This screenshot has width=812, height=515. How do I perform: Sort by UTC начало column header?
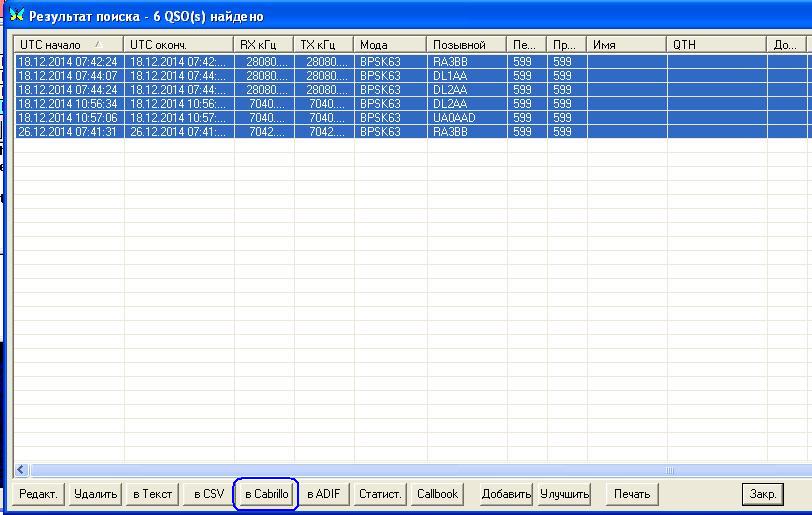68,45
